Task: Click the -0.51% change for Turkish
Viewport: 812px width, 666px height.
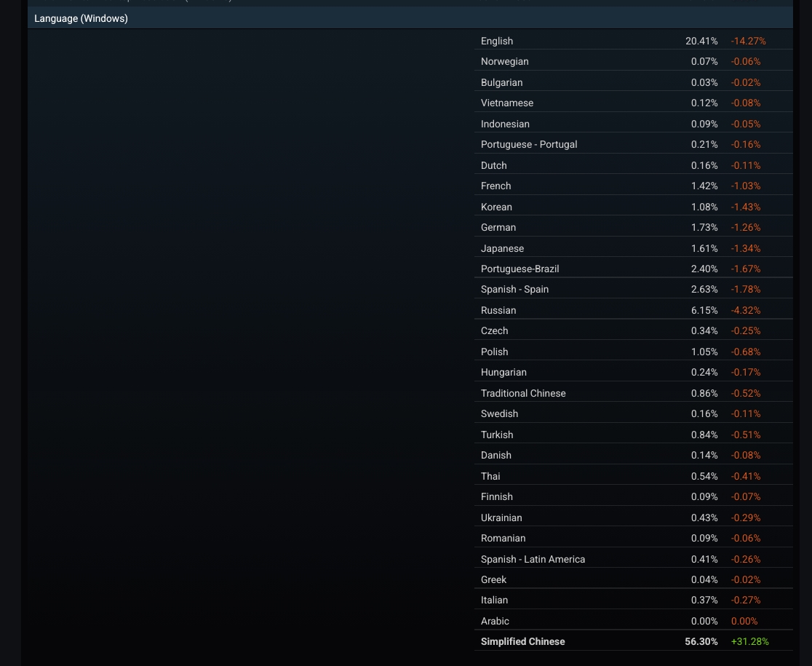Action: [746, 435]
